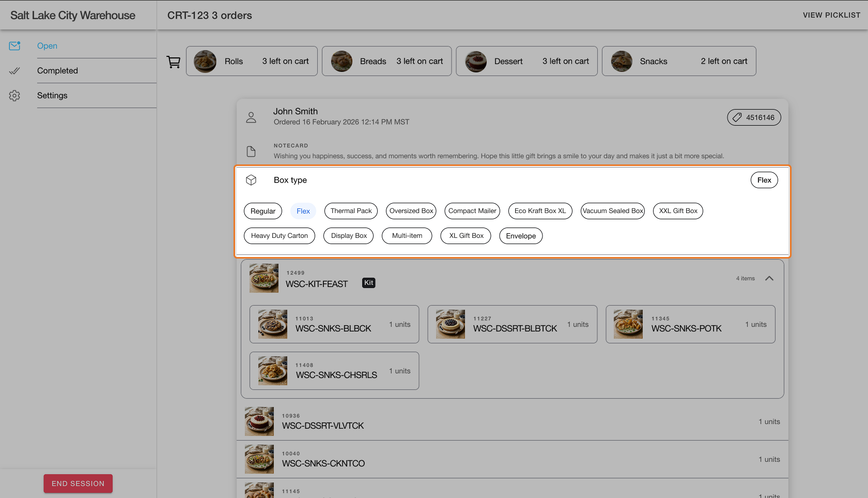Click the WSC-DSSRT-VLVTCK row text
The width and height of the screenshot is (868, 498).
[x=323, y=426]
